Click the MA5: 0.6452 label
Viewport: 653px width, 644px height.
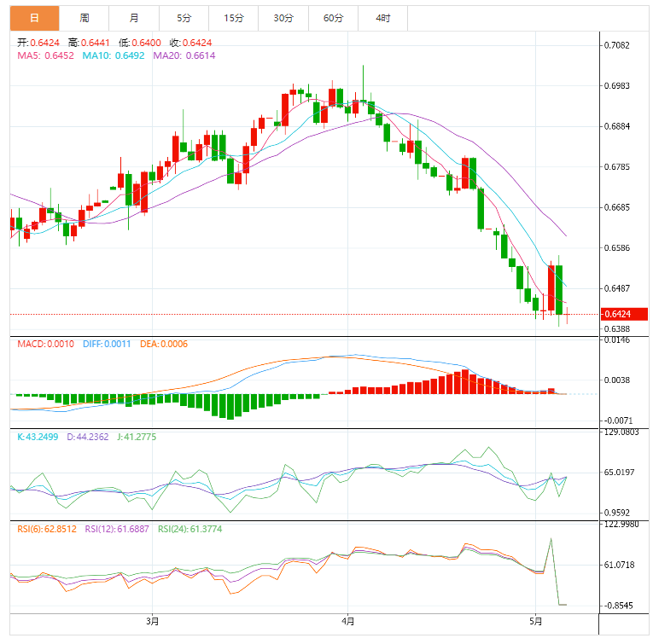[45, 55]
